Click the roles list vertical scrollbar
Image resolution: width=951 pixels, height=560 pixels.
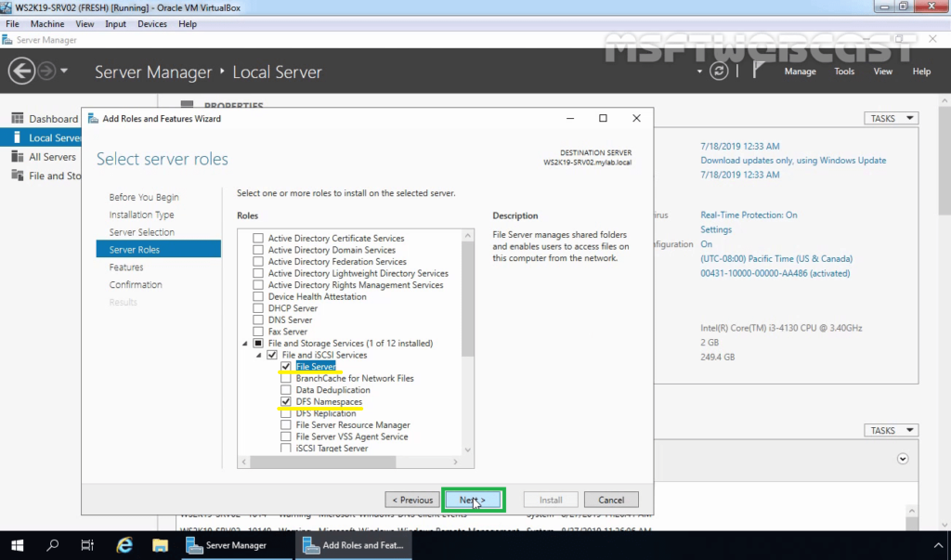(468, 299)
